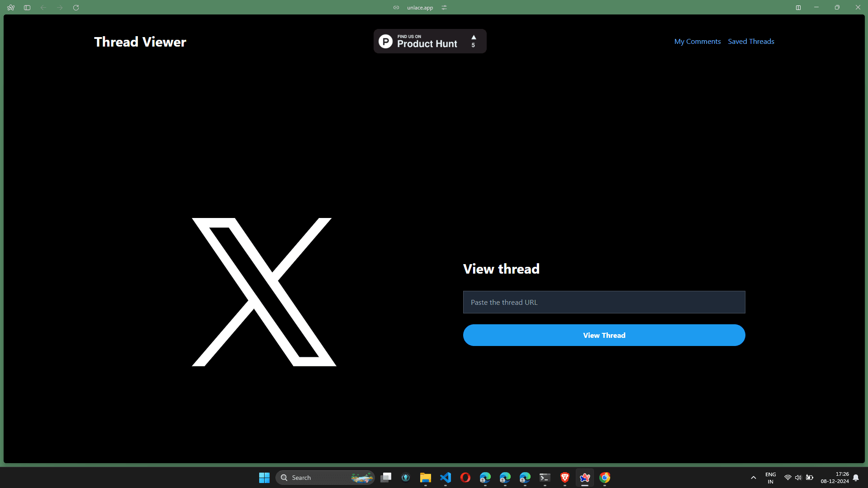Open Saved Threads
Viewport: 868px width, 488px height.
pyautogui.click(x=751, y=42)
